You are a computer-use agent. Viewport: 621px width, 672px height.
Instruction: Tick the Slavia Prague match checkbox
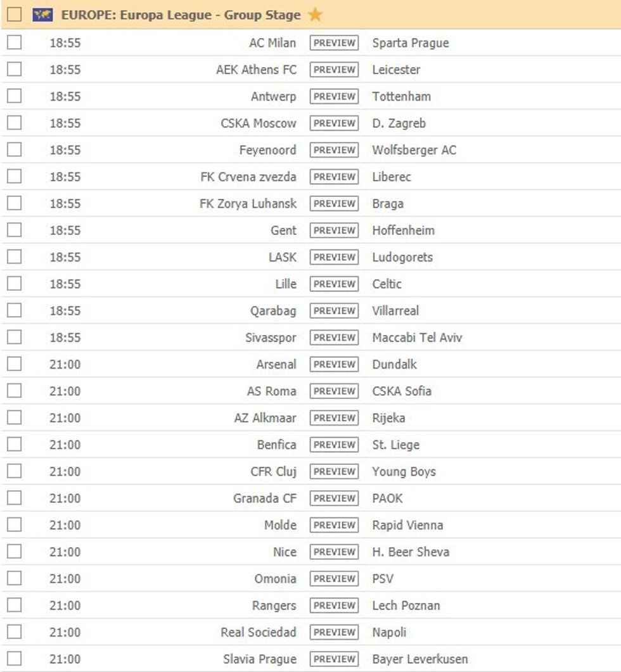click(15, 659)
